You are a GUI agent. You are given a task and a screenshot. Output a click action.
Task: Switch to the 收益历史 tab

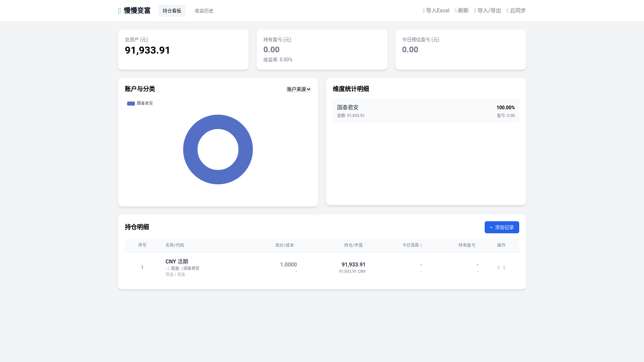(204, 11)
